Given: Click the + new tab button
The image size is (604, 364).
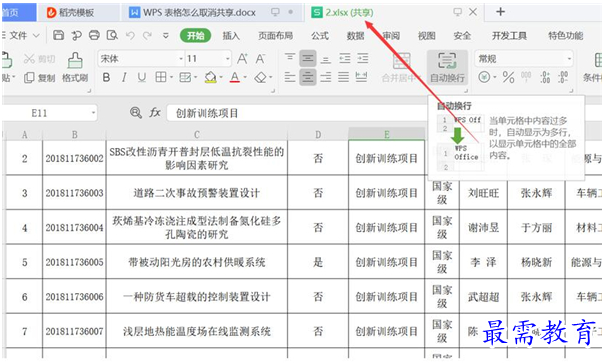Looking at the screenshot, I should tap(500, 12).
